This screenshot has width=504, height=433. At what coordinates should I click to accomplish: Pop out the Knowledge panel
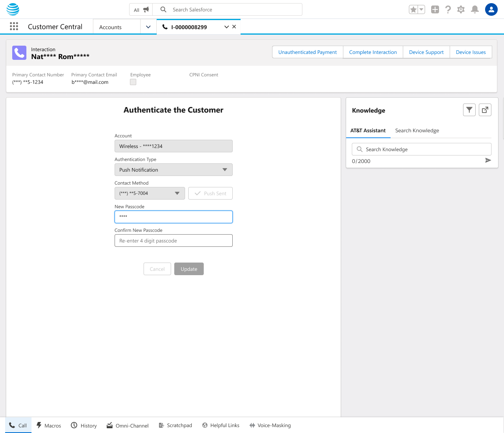[485, 110]
